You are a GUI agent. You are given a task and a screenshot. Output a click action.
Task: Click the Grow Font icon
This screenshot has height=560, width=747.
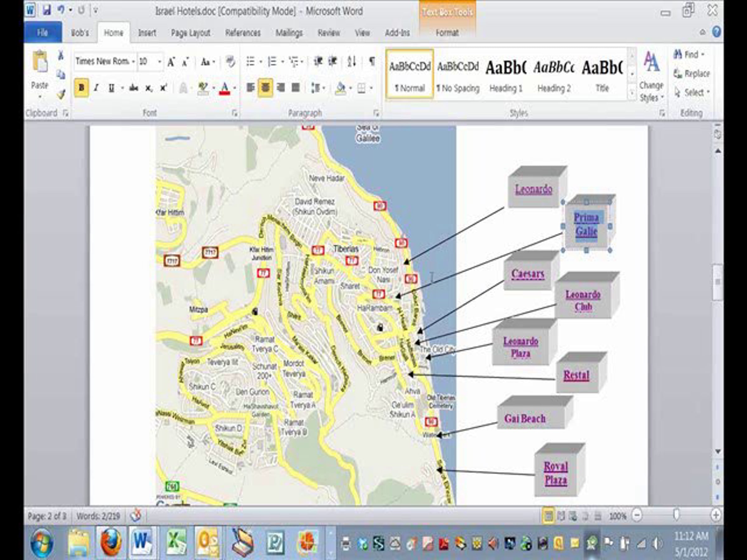171,62
